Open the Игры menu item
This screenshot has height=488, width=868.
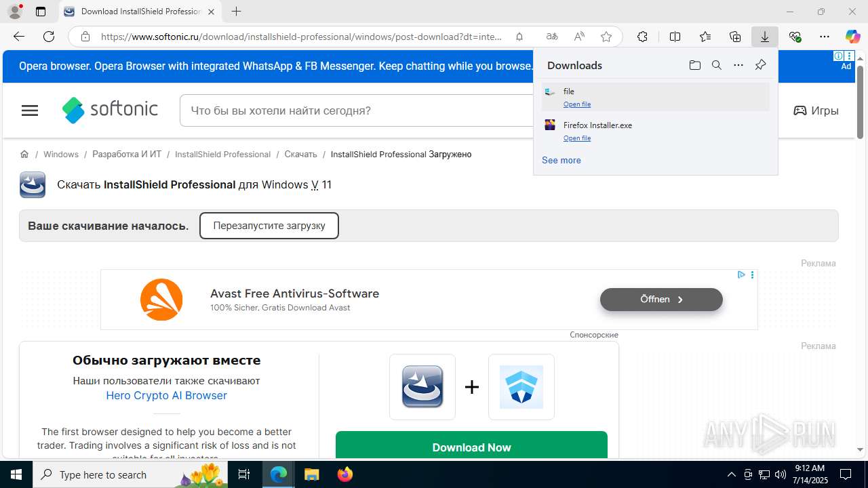(816, 110)
